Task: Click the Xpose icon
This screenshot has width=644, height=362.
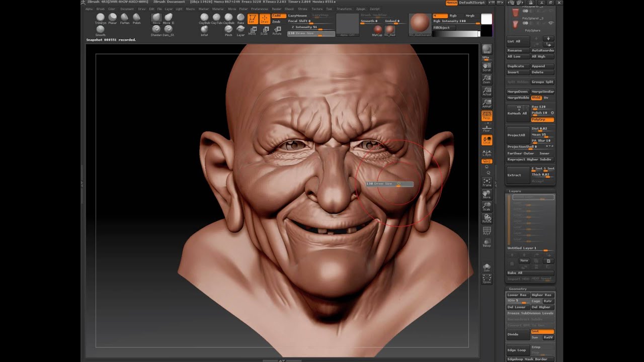Action: [x=487, y=279]
